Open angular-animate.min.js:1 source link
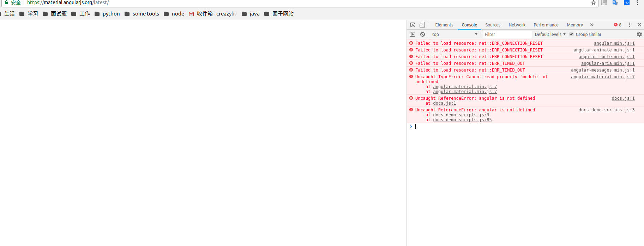The image size is (644, 246). (604, 50)
